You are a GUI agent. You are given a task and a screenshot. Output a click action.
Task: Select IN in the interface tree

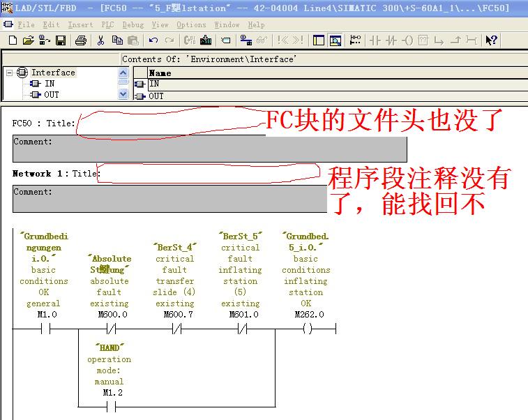50,84
